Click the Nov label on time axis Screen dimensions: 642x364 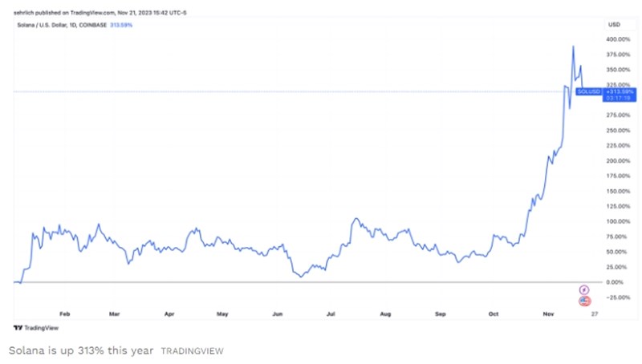[548, 315]
